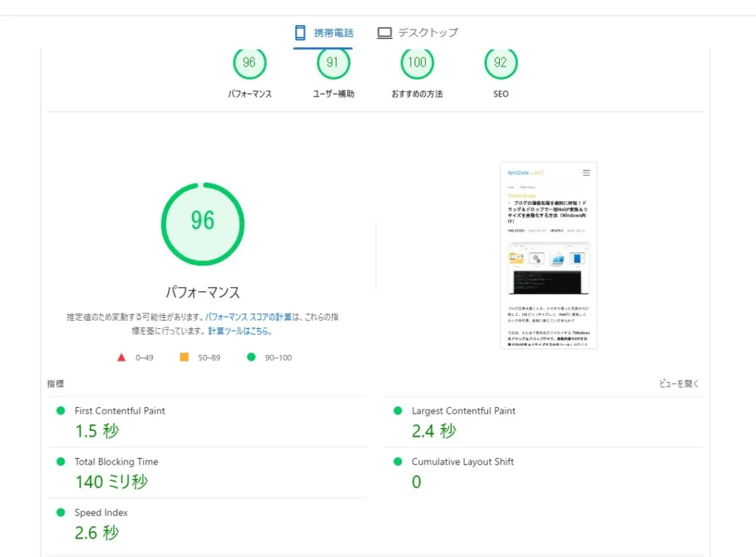Viewport: 756px width, 557px height.
Task: Select the ユーザー補助 score circle showing 91
Action: (333, 63)
